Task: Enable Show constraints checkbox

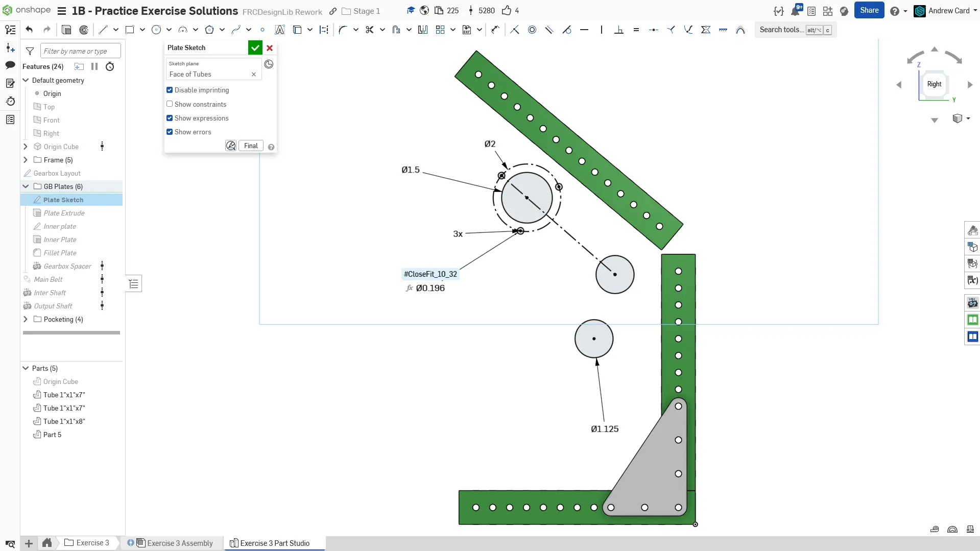Action: (x=170, y=104)
